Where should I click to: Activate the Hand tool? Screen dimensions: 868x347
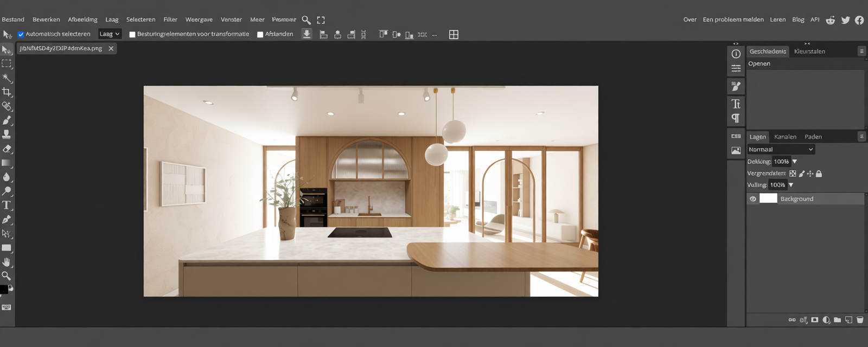tap(7, 262)
